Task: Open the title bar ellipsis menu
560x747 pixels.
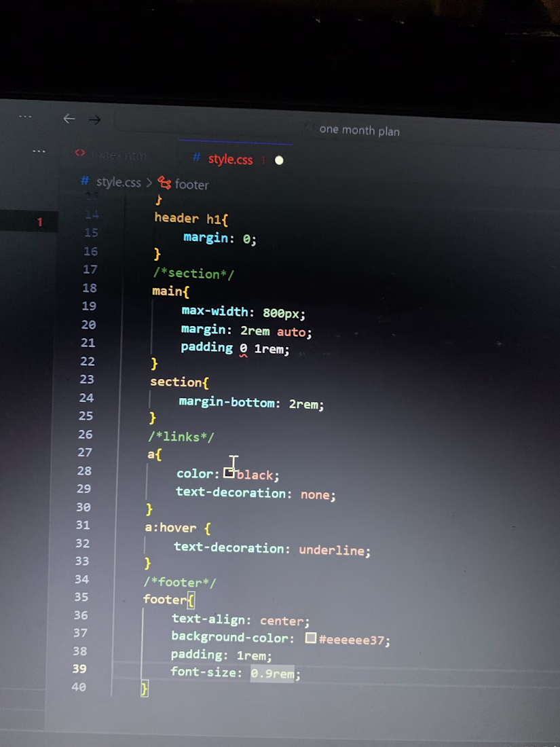Action: [25, 116]
